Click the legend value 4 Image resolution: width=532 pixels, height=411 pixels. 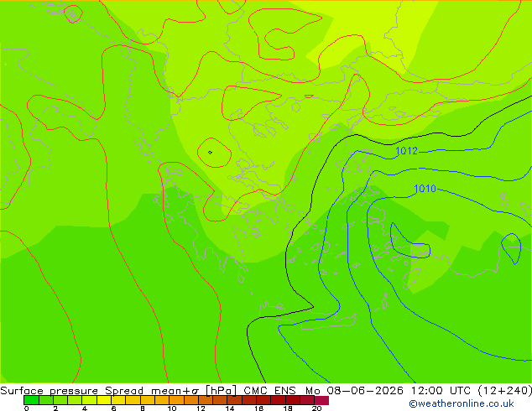[85, 408]
